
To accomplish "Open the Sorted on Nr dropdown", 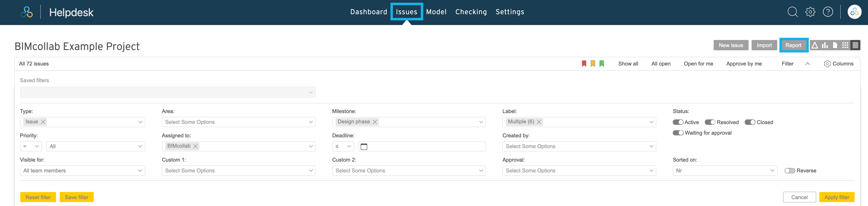I will tap(725, 170).
